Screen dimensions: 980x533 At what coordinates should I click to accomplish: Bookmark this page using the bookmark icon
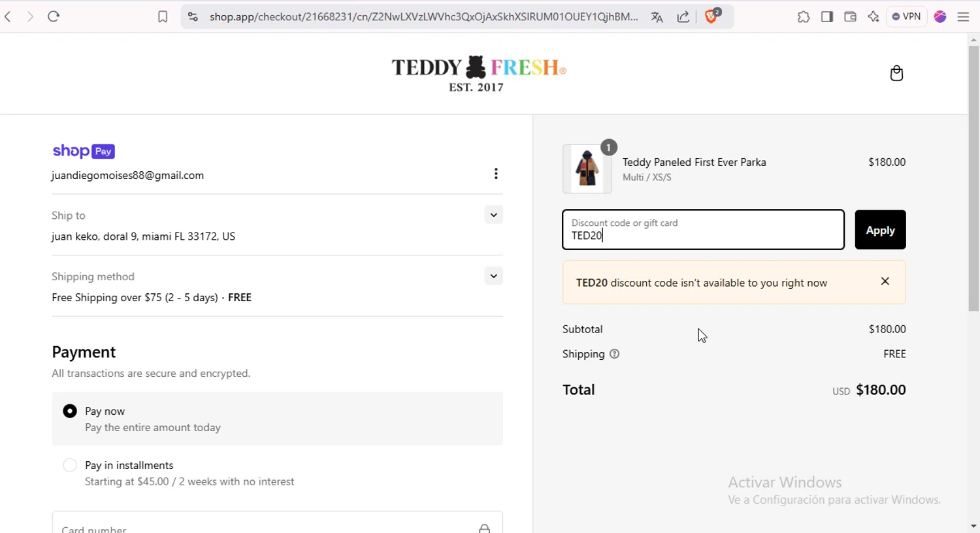[x=163, y=17]
